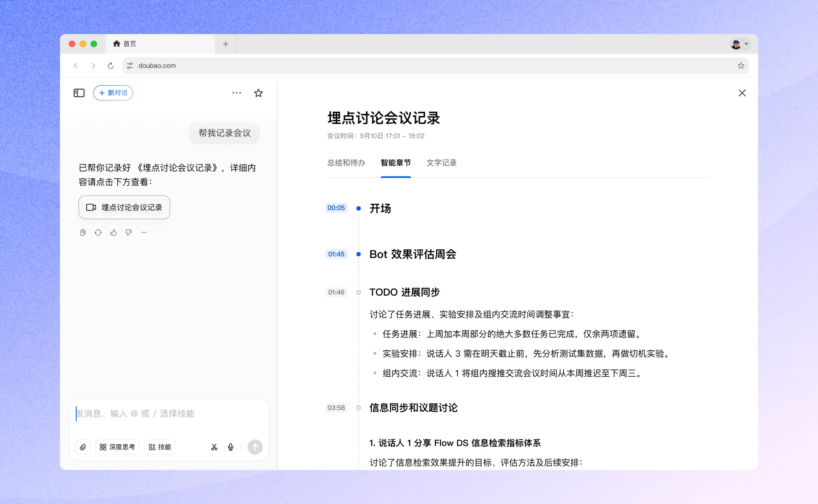Click the 实验安排 bullet line
Screen dimensions: 818x504
point(526,354)
